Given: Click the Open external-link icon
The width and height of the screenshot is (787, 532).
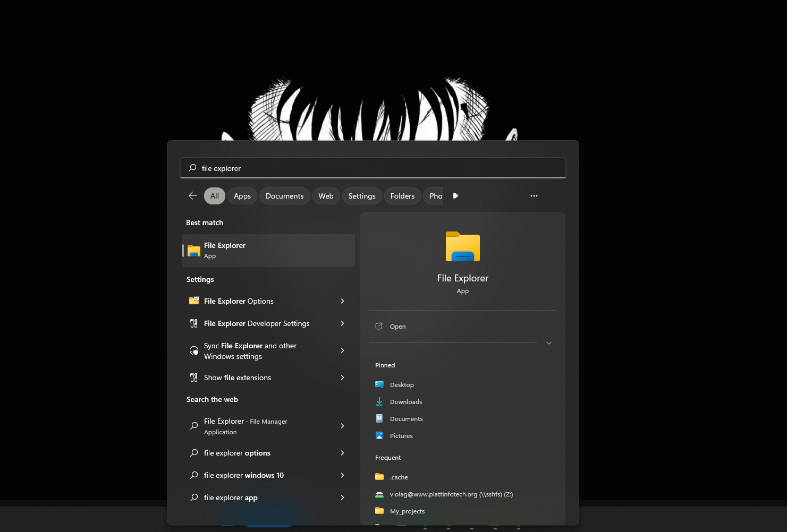Looking at the screenshot, I should pos(379,326).
